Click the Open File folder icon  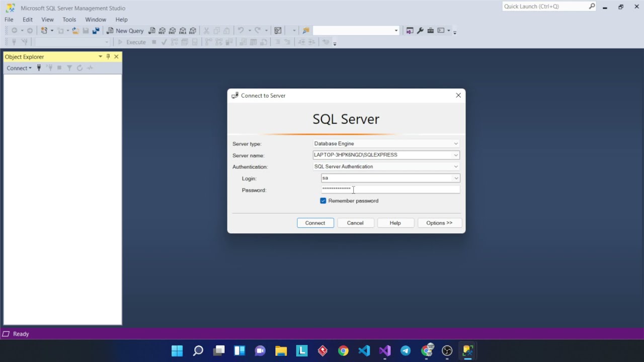click(x=75, y=31)
